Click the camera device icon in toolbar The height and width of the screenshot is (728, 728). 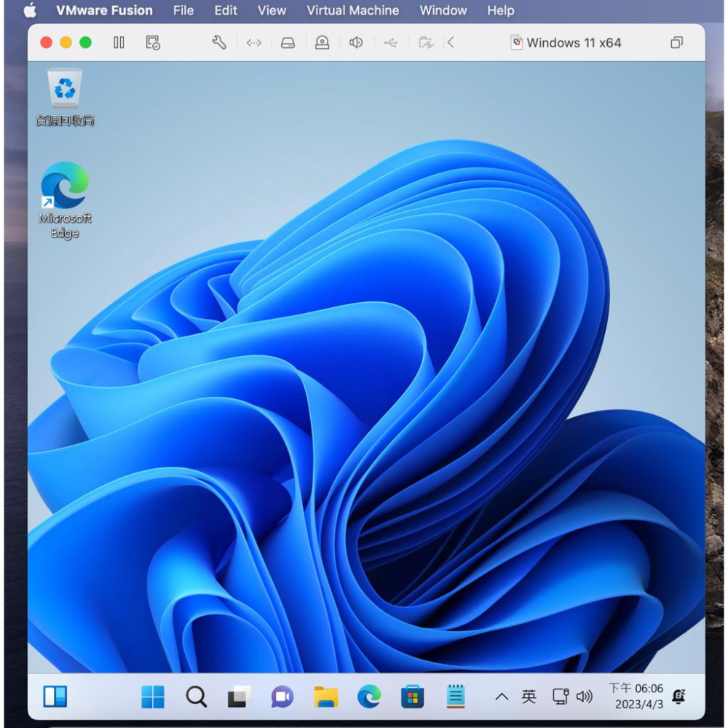pos(322,42)
